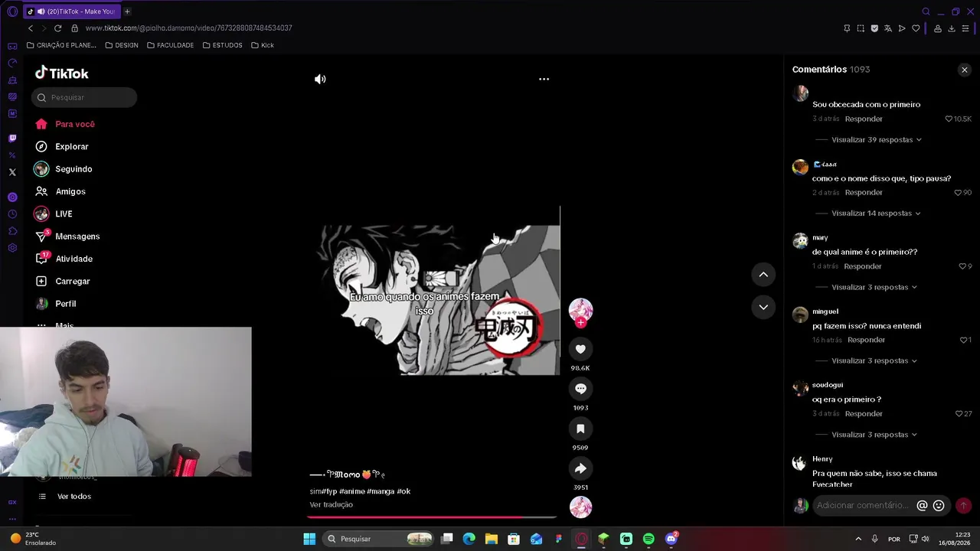980x551 pixels.
Task: Like the 'Sou obcecada com o primeiro' comment
Action: (x=949, y=119)
